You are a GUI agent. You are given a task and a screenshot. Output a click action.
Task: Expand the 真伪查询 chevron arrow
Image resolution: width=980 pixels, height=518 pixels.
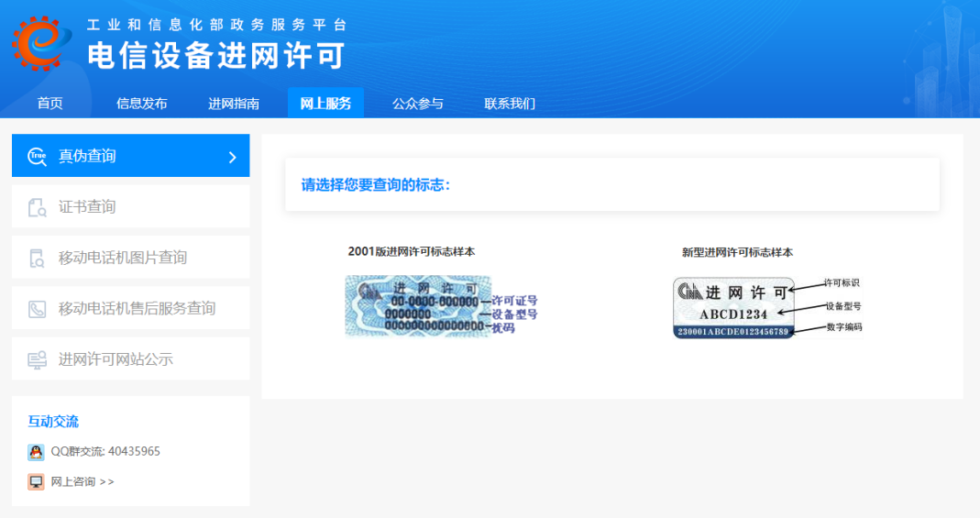pyautogui.click(x=232, y=157)
